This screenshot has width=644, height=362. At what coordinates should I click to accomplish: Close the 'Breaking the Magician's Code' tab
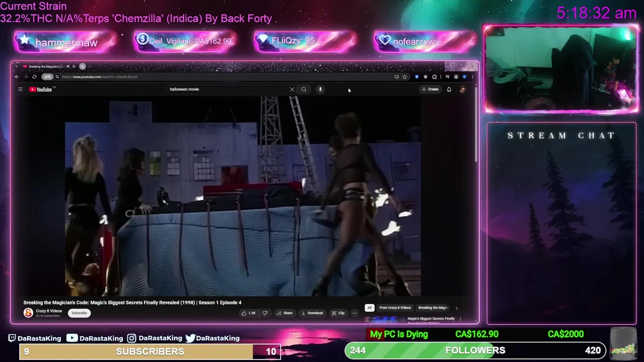coord(73,66)
